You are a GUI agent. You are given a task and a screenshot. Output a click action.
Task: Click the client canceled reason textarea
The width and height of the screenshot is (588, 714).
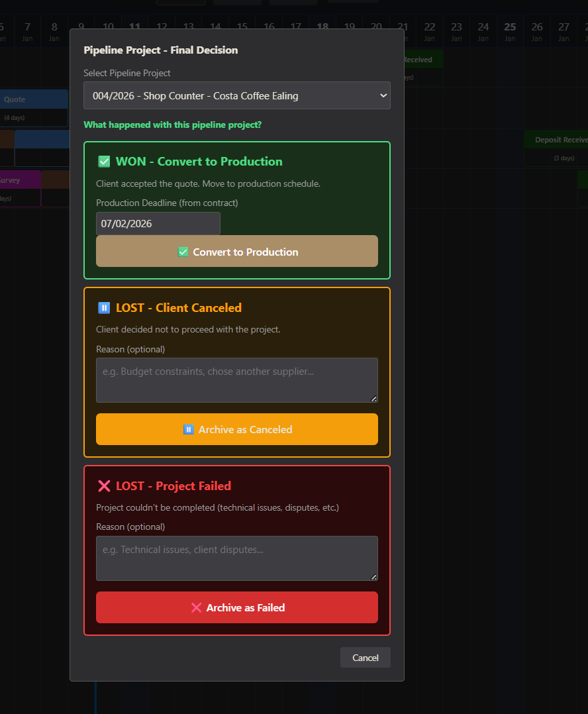tap(236, 380)
